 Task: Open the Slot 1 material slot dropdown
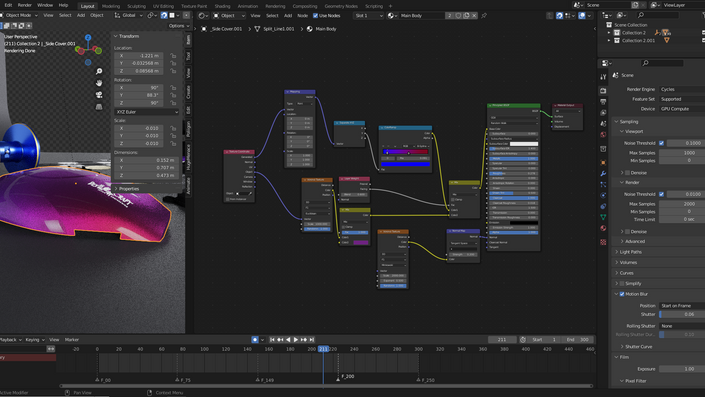369,16
